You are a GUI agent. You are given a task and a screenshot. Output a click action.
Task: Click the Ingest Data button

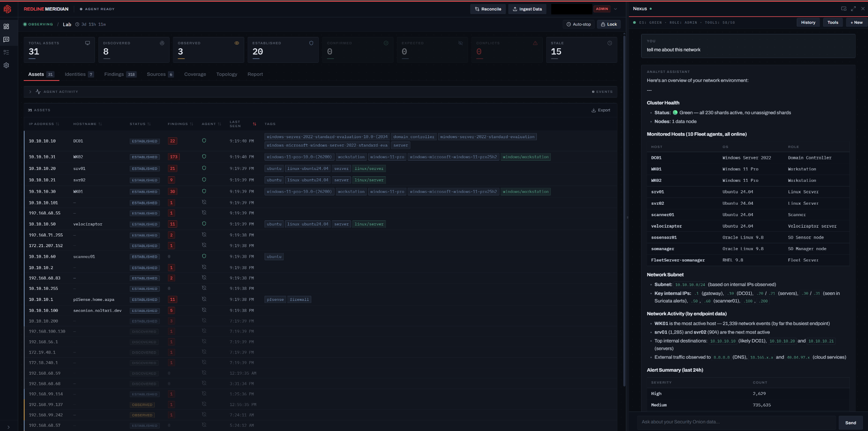[x=527, y=9]
